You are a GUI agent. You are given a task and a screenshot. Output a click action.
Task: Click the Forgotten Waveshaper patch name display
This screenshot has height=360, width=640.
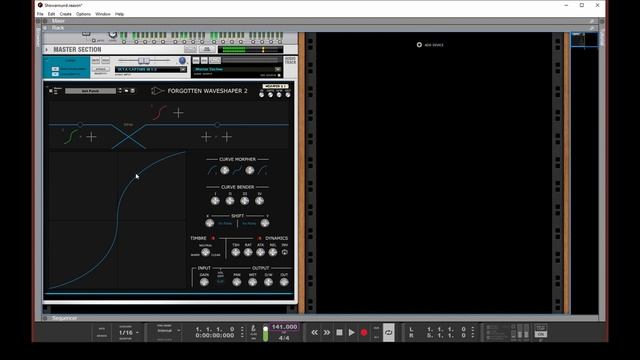pyautogui.click(x=90, y=91)
